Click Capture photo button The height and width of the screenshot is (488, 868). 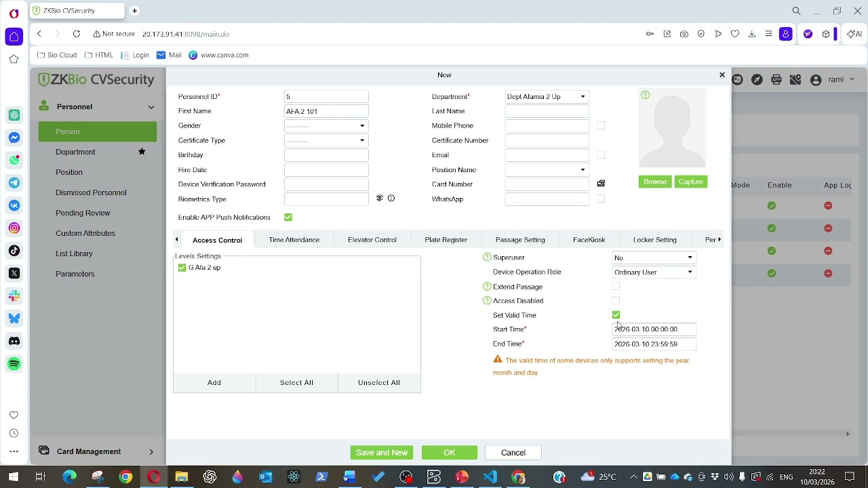[x=691, y=182]
